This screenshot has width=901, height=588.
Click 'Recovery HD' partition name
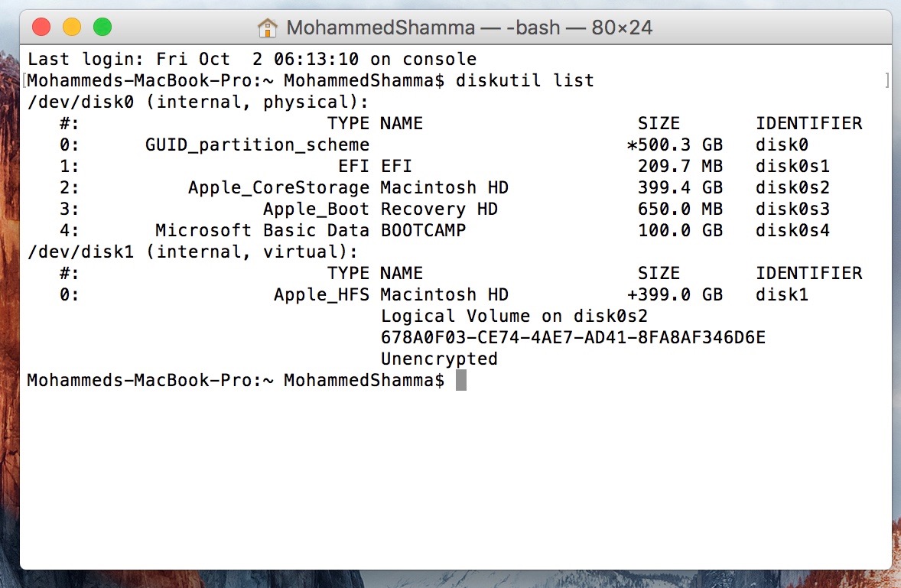pos(439,209)
